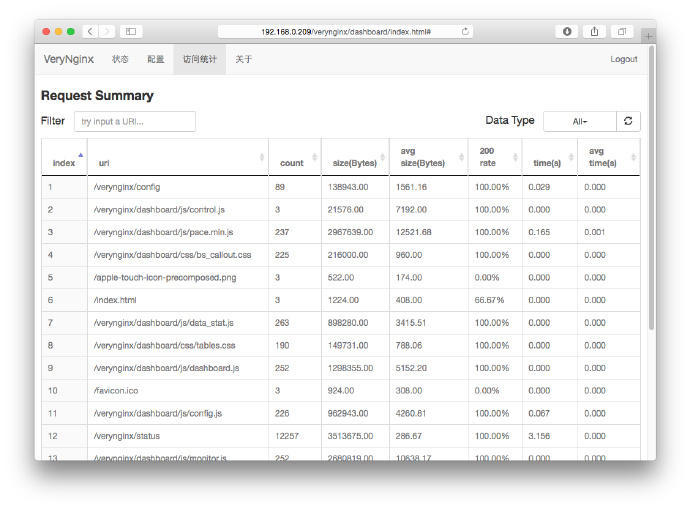Reload the page from the address bar
The image size is (690, 509).
[x=465, y=31]
